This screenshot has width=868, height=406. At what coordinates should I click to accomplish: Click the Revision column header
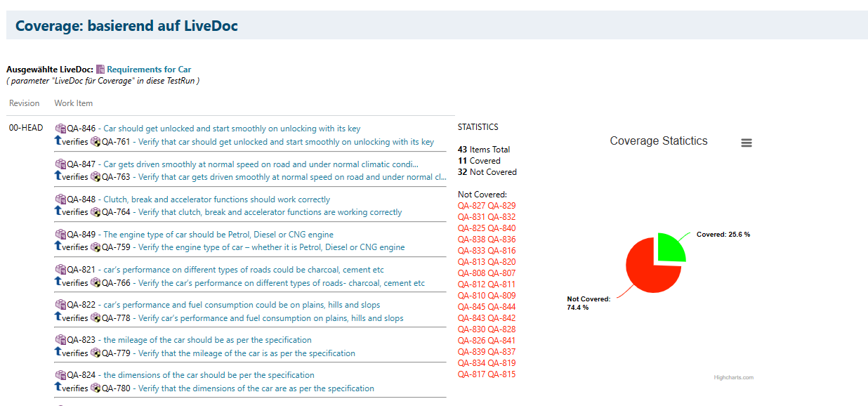(25, 103)
